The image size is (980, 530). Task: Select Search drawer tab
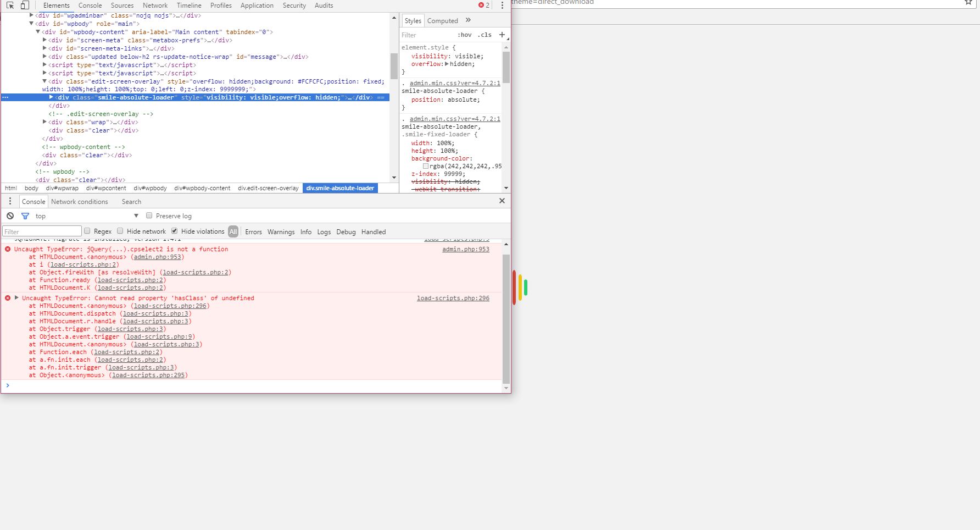[131, 202]
